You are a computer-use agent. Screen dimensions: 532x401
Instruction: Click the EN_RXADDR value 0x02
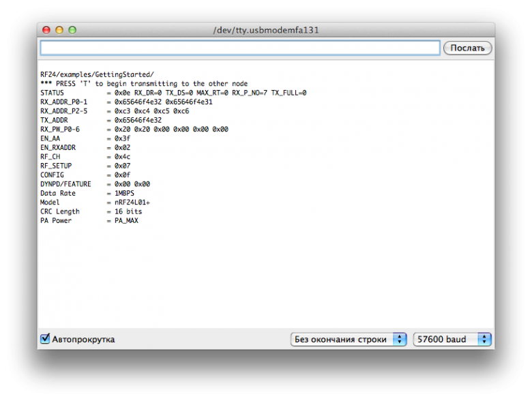[x=122, y=147]
